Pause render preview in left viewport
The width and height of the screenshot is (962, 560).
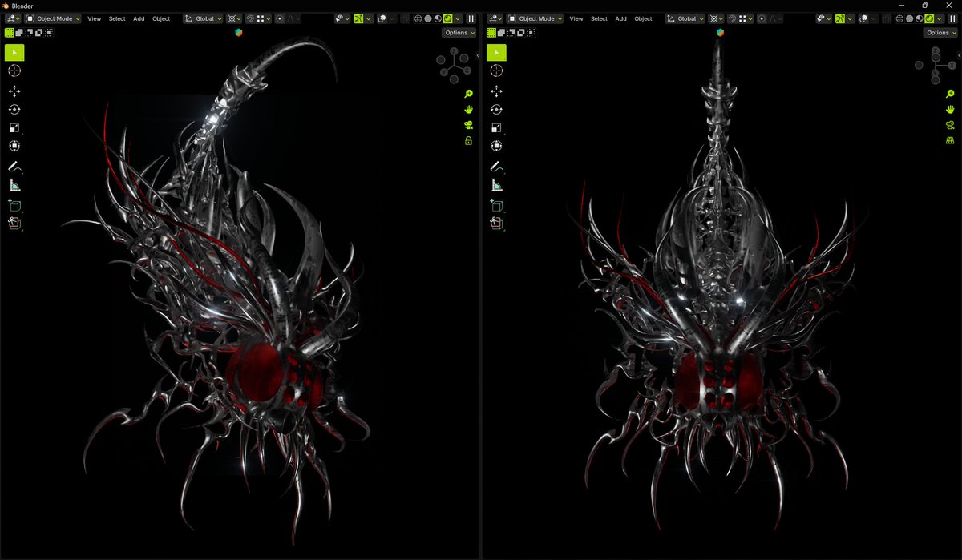tap(471, 18)
